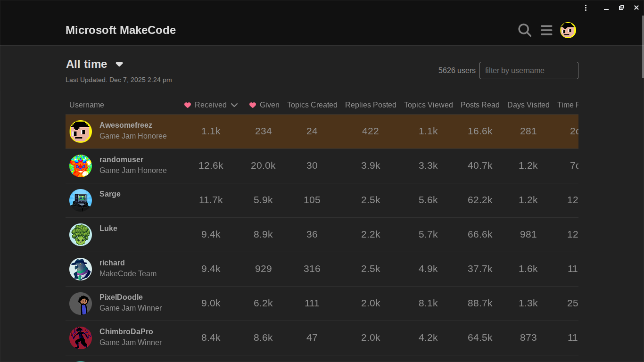Click the 5626 users count

457,71
